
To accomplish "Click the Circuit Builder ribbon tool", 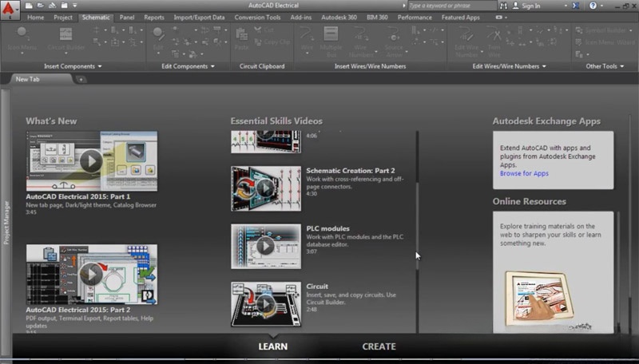I will 66,39.
